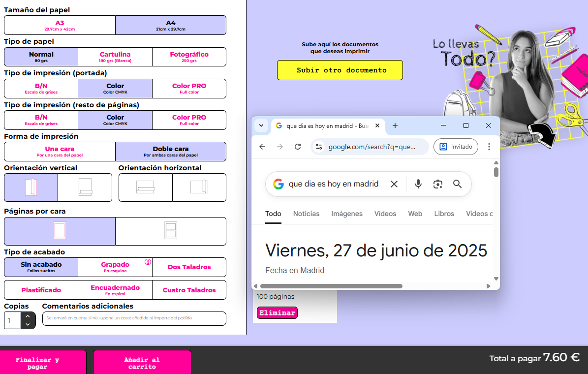Select A3 paper size
Image resolution: width=588 pixels, height=374 pixels.
point(60,25)
